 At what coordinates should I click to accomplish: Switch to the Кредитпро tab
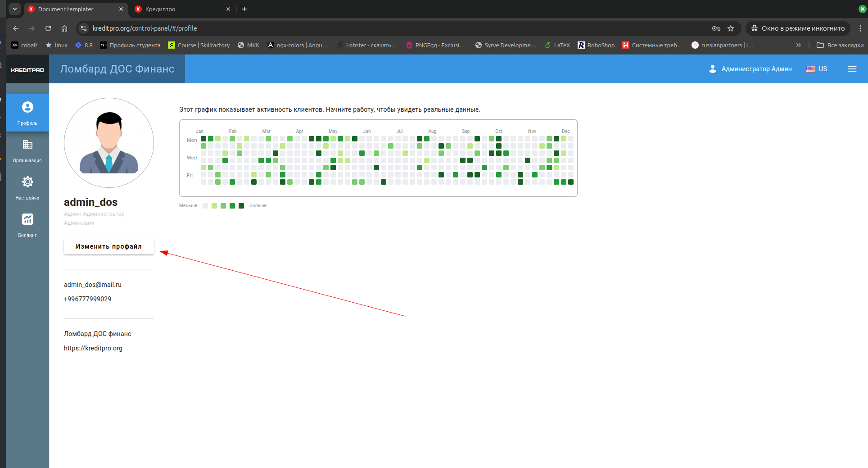pyautogui.click(x=180, y=9)
